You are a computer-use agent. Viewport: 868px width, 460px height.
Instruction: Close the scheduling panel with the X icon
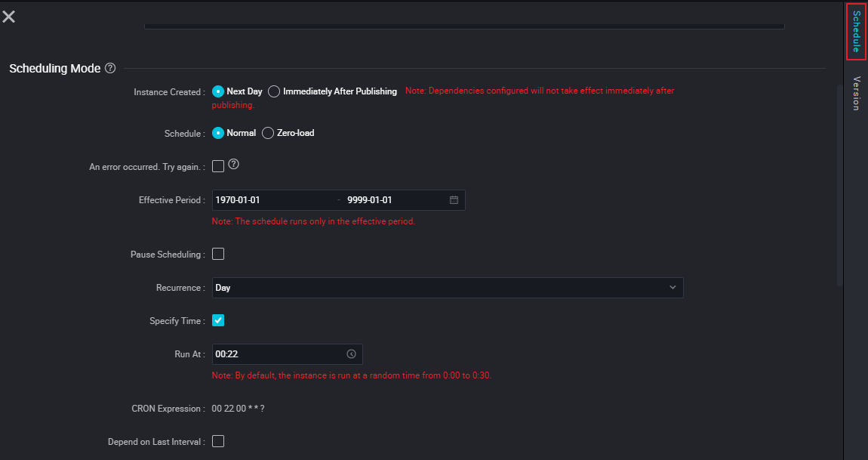(9, 17)
